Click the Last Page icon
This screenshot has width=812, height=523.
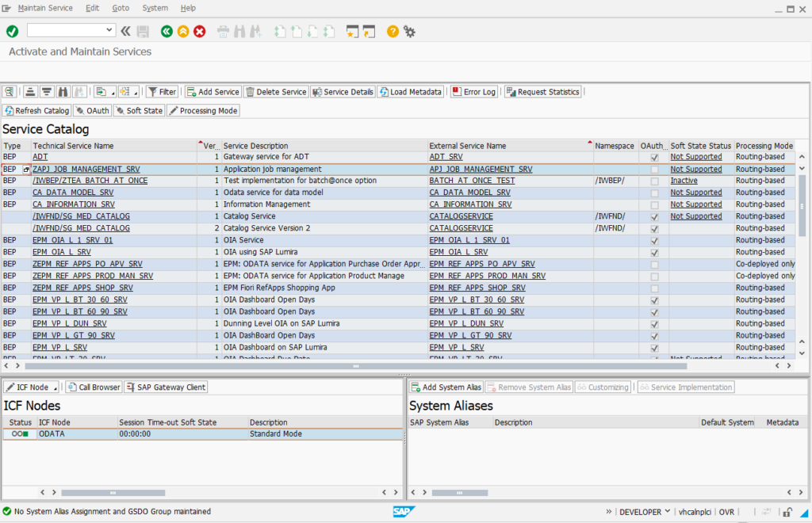coord(329,32)
